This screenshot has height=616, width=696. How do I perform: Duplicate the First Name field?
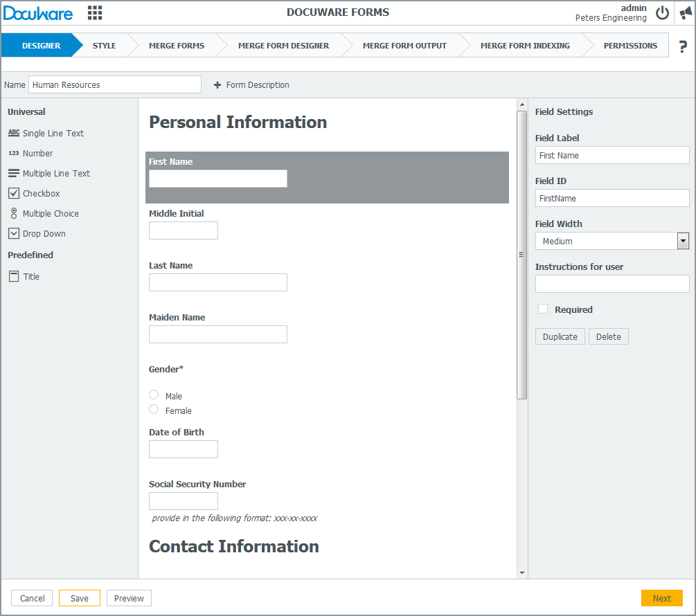560,336
